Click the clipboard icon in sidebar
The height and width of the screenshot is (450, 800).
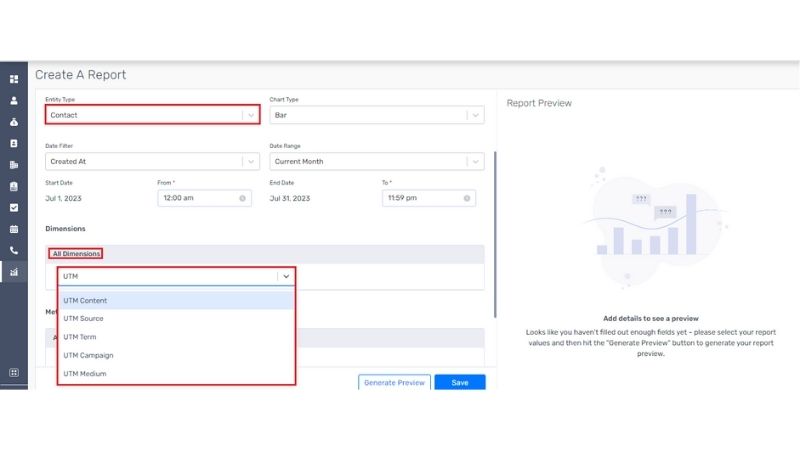(14, 186)
